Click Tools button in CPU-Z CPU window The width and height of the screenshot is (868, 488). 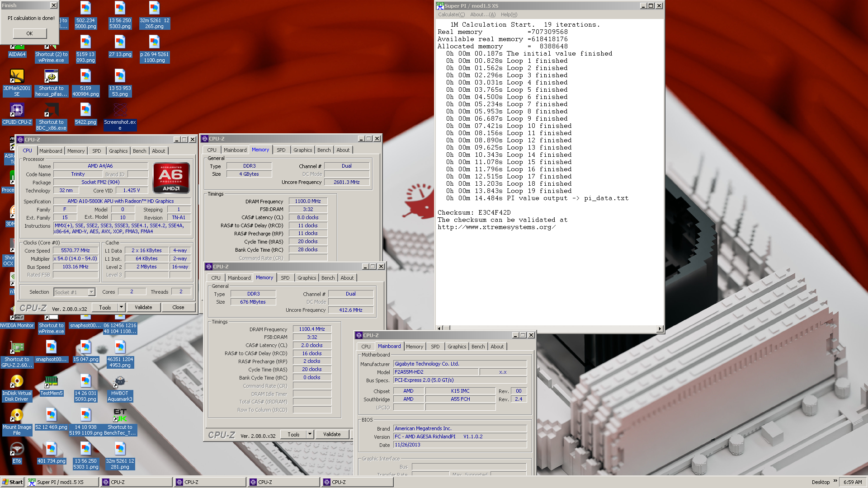(105, 307)
